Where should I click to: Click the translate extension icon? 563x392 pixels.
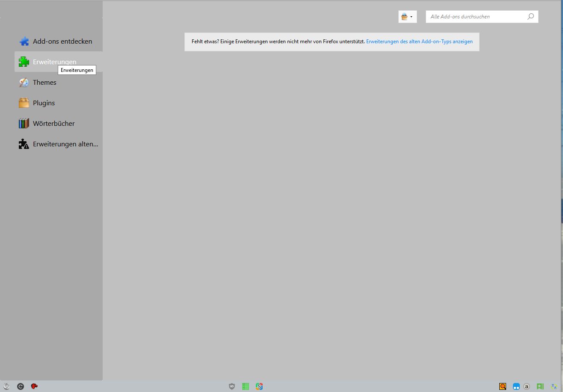(x=554, y=386)
